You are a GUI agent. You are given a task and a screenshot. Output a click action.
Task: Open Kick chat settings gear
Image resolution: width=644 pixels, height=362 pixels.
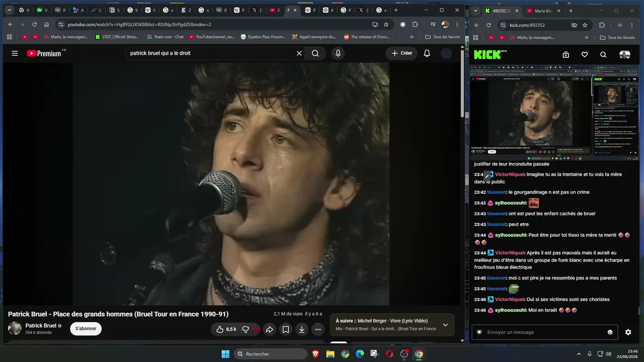628,332
